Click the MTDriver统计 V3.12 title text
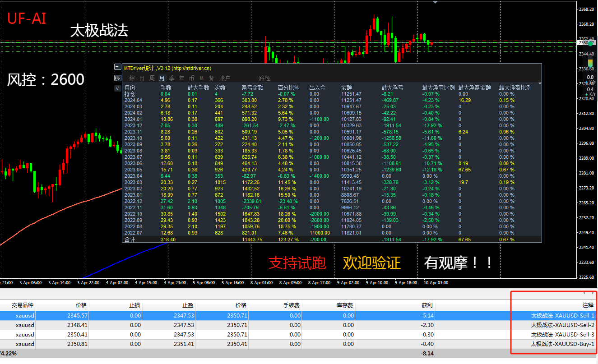The height and width of the screenshot is (364, 598). [x=168, y=68]
